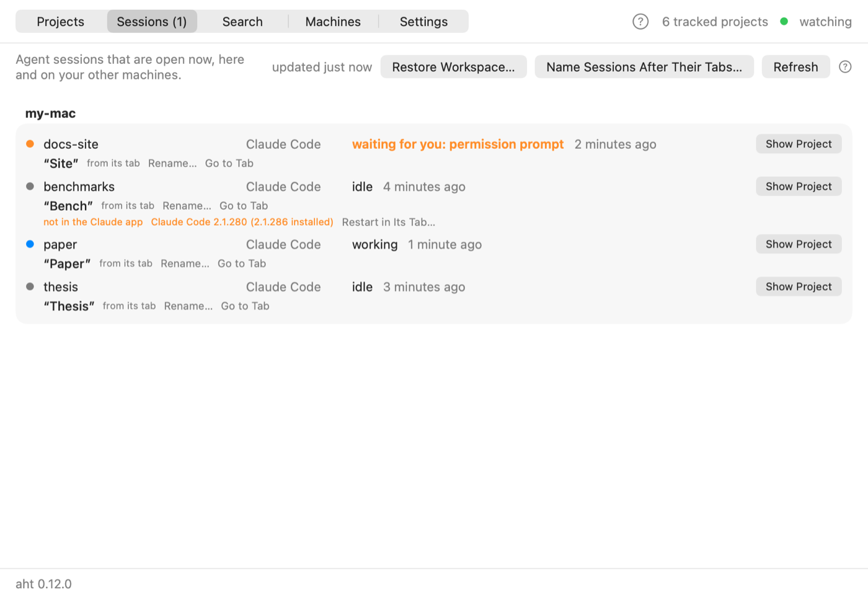Screen dimensions: 868x598
Task: Go to Tab for the "Thesis" session
Action: pyautogui.click(x=245, y=306)
